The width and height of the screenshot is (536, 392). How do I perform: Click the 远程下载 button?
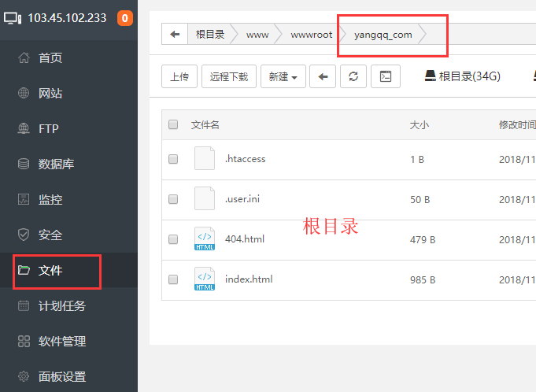click(x=229, y=76)
